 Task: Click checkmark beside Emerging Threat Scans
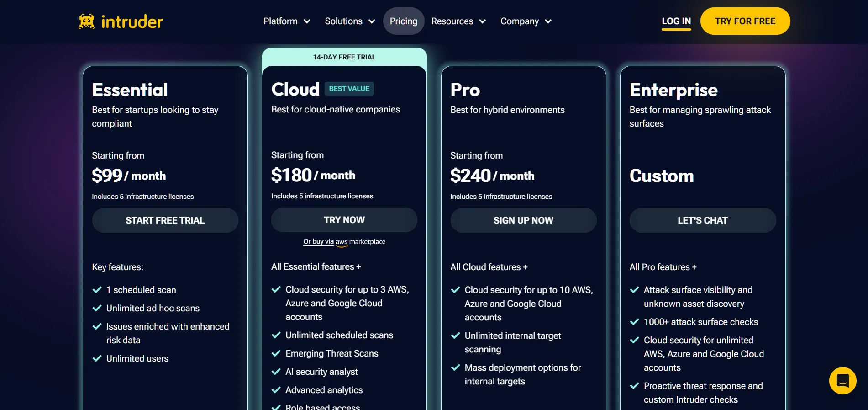(276, 353)
